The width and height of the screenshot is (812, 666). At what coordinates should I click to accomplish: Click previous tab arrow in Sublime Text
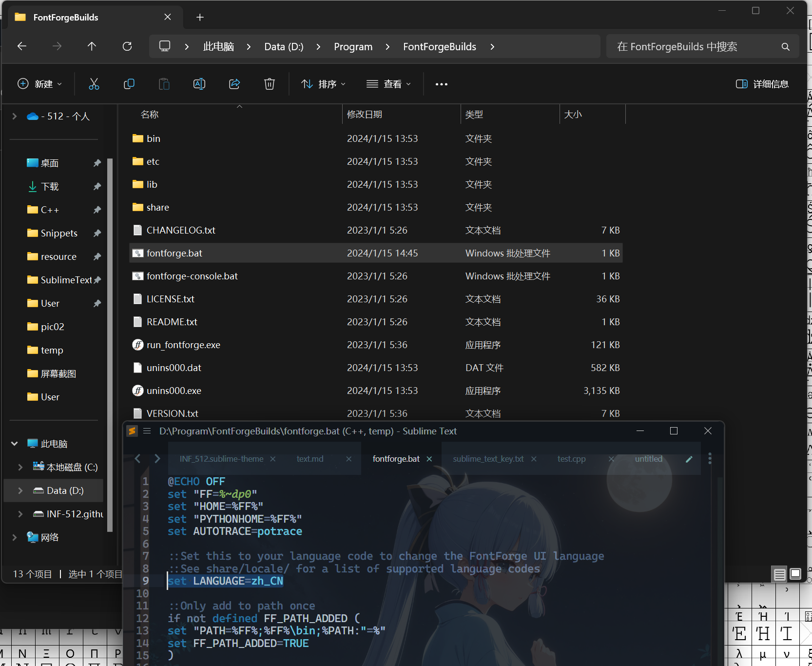pos(138,459)
